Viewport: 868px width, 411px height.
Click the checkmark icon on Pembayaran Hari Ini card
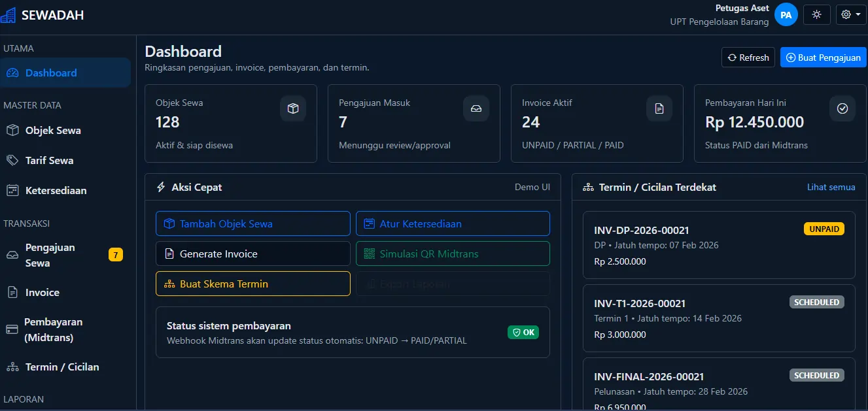pyautogui.click(x=842, y=108)
